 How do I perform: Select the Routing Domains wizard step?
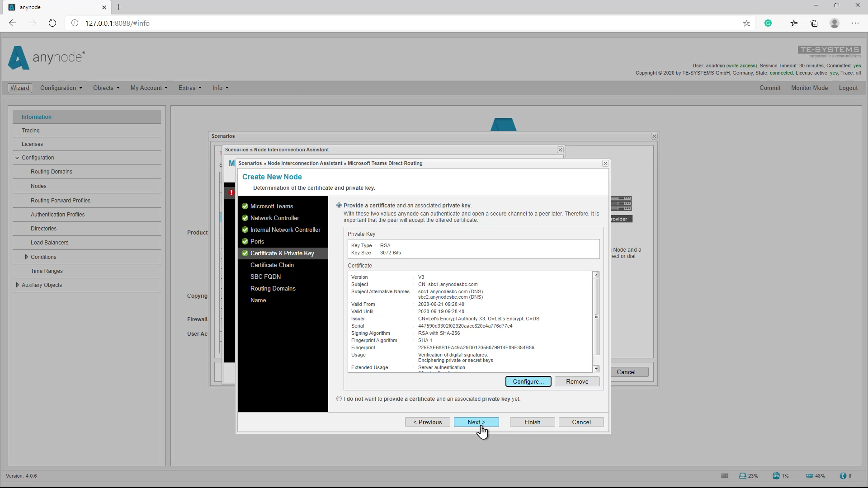(x=273, y=288)
